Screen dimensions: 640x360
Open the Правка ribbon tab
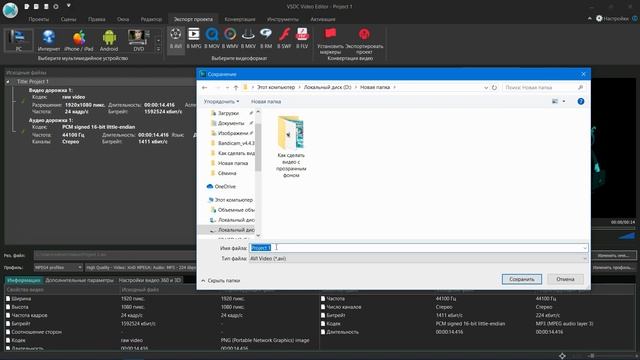pyautogui.click(x=96, y=19)
